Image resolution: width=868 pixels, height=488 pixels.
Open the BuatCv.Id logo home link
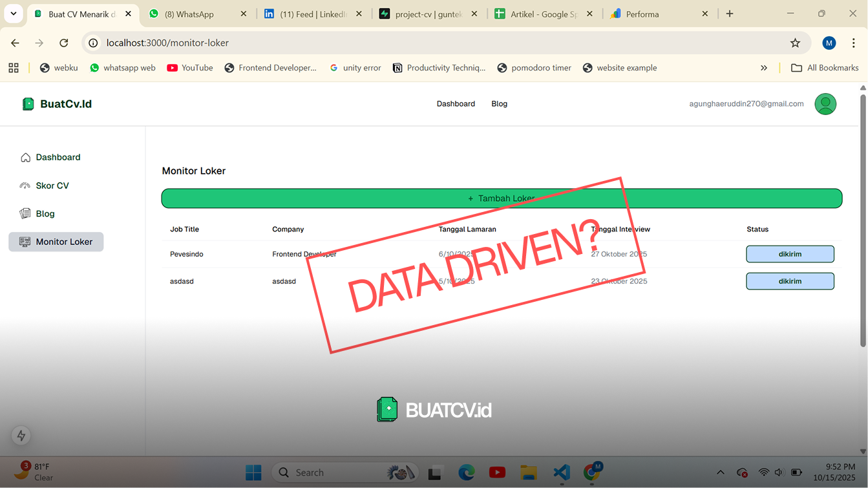[x=57, y=104]
